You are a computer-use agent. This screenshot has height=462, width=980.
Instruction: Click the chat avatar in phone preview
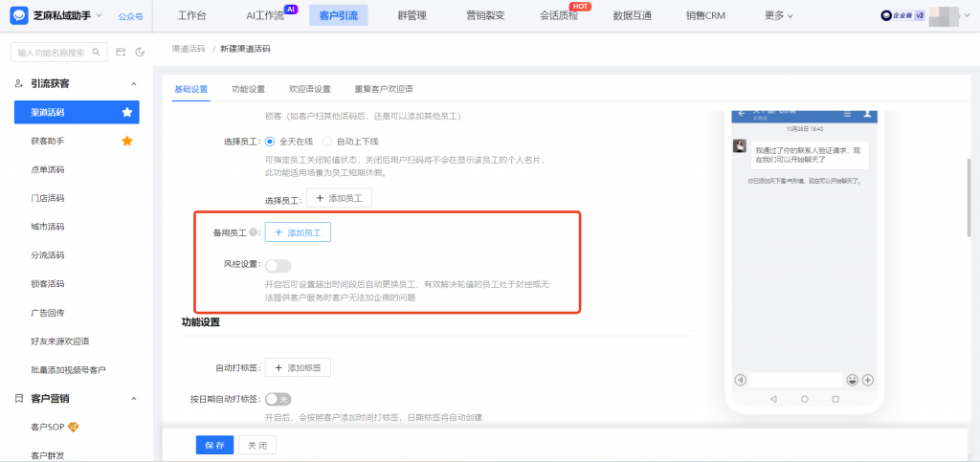tap(740, 145)
